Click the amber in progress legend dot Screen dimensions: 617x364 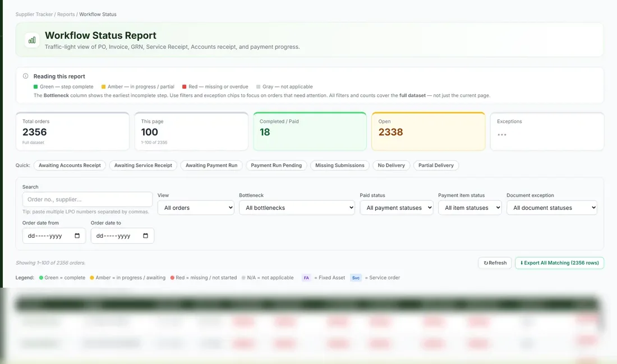(x=92, y=278)
